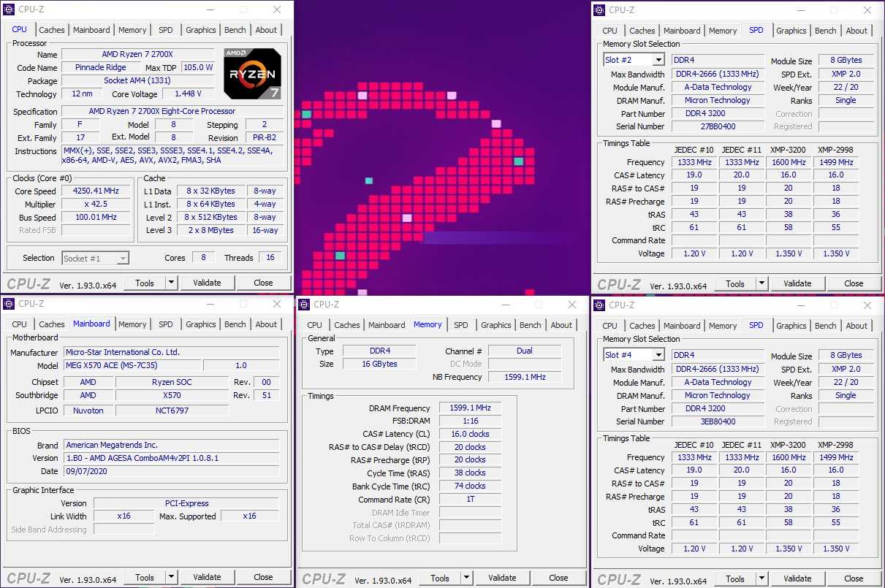Image resolution: width=885 pixels, height=588 pixels.
Task: Close the Slot #2 SPD window with its X icon
Action: (867, 10)
